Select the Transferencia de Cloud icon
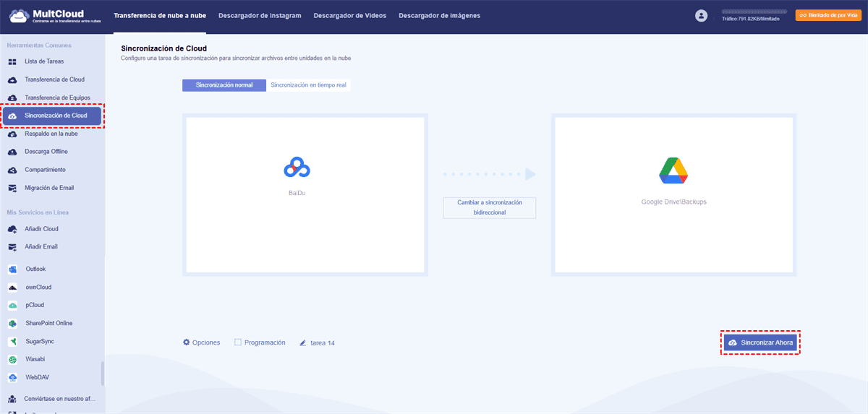 (x=12, y=79)
